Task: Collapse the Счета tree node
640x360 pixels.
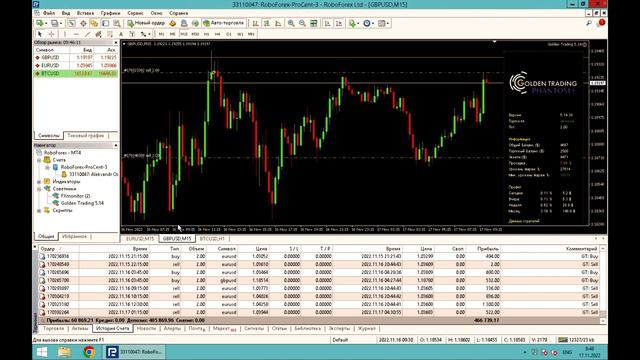Action: click(39, 160)
